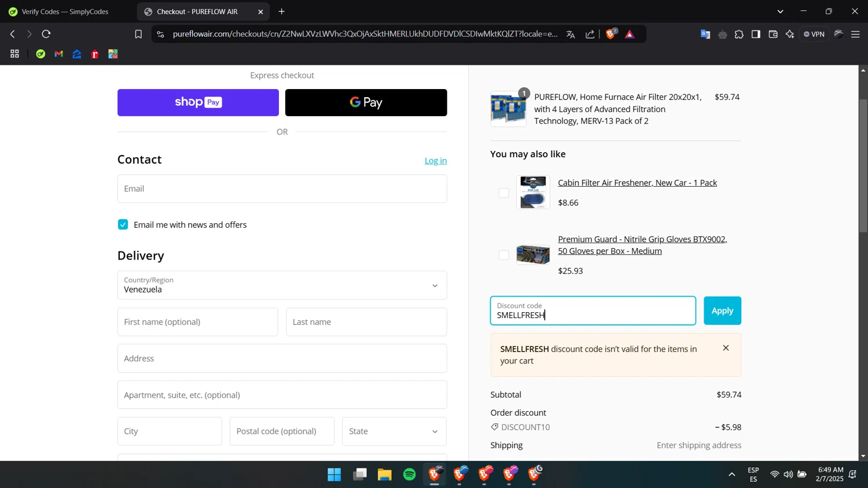
Task: Toggle browser sidebar panel icon
Action: [x=756, y=34]
